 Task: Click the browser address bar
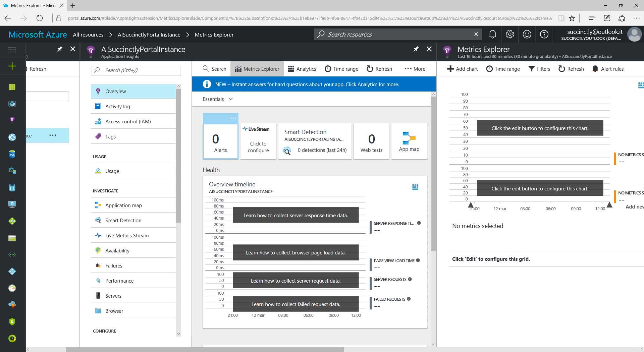coord(310,18)
